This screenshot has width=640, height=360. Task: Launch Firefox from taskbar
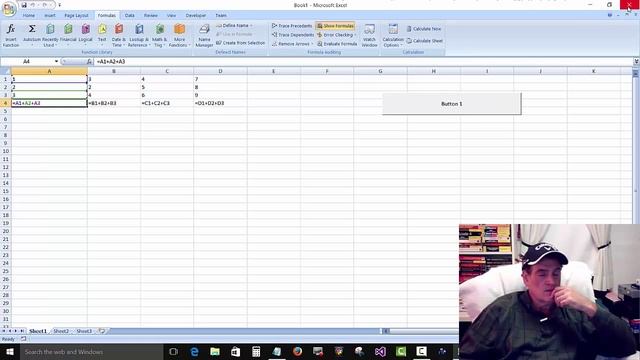click(x=297, y=351)
